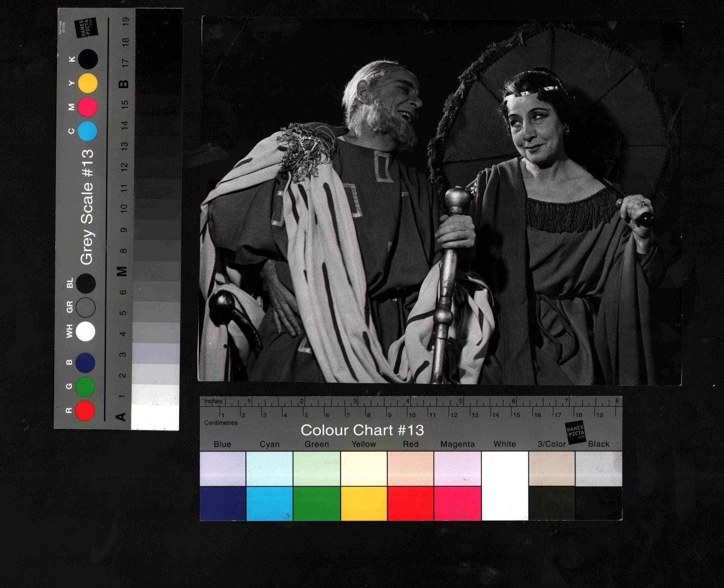Click the Danes-Picta logo on Colour Chart

(x=575, y=433)
